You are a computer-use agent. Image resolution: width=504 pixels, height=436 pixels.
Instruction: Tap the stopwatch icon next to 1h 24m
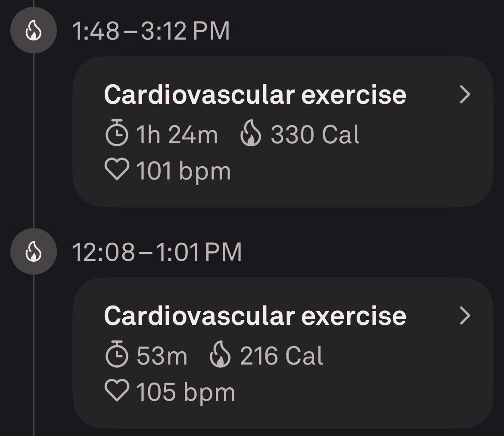(x=117, y=134)
